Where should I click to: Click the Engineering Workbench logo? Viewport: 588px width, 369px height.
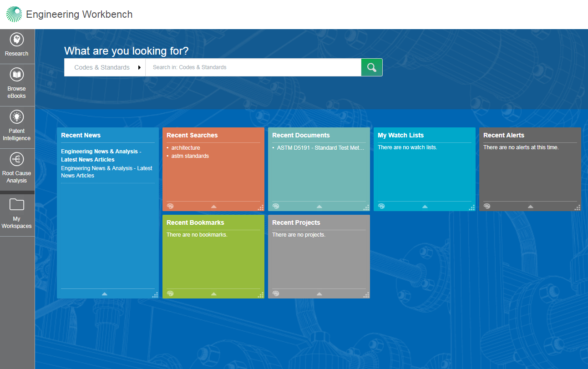(x=14, y=14)
